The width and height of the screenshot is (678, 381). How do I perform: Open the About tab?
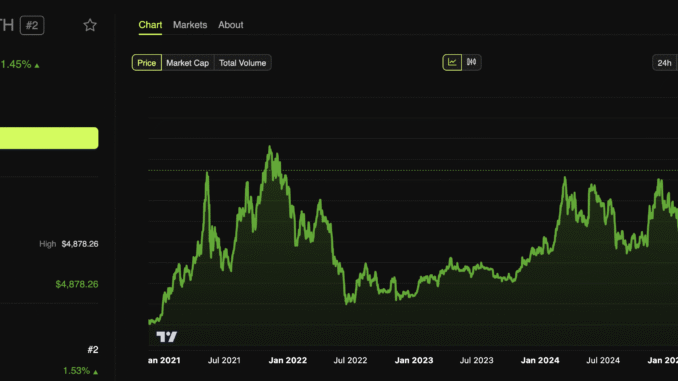(230, 25)
